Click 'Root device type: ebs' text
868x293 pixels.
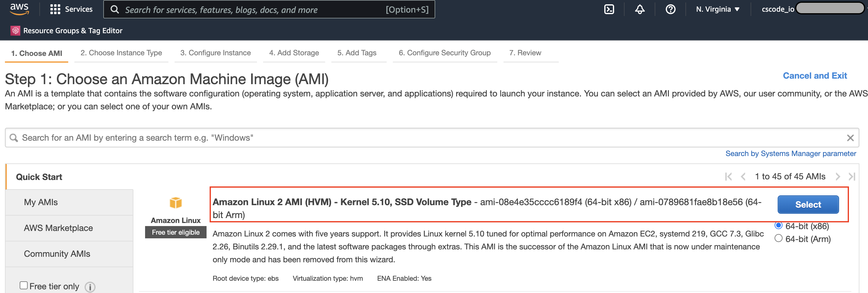point(246,279)
